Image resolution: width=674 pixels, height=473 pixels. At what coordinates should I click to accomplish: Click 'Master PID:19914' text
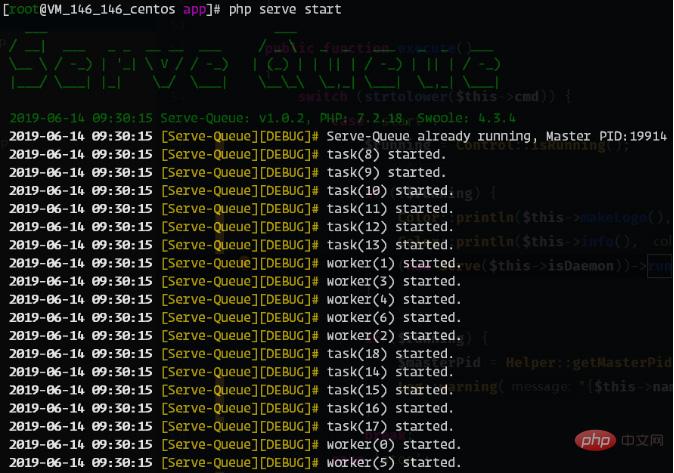(607, 136)
